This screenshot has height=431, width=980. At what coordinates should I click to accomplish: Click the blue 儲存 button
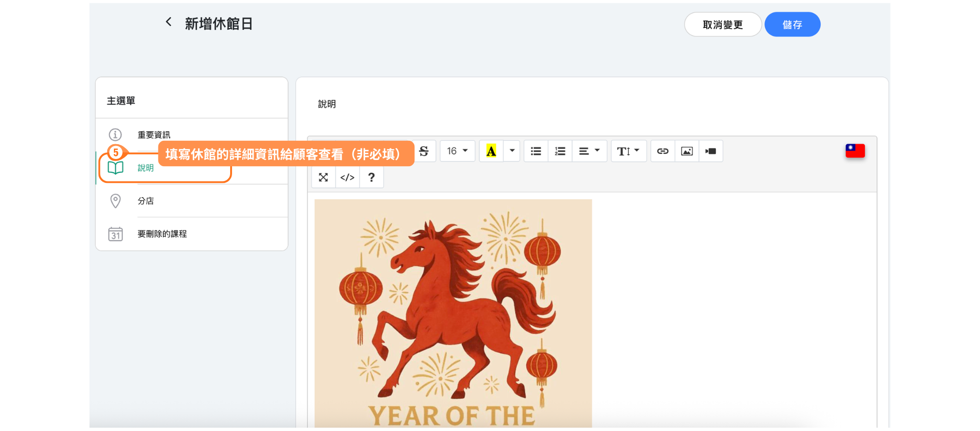792,25
